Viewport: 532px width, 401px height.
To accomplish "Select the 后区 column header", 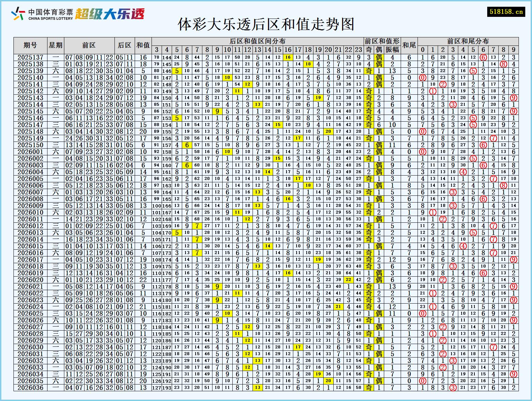I will pos(125,45).
